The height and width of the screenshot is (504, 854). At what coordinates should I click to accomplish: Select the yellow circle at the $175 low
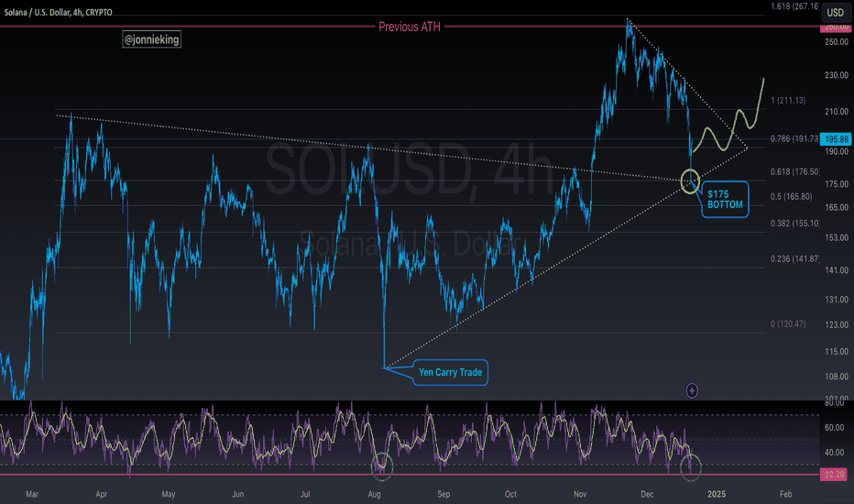(690, 181)
